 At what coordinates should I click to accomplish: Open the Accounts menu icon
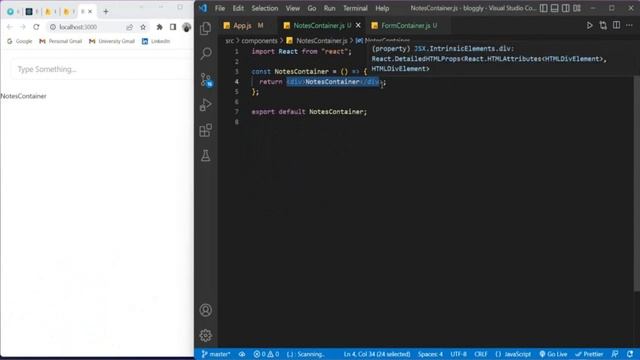click(x=206, y=310)
